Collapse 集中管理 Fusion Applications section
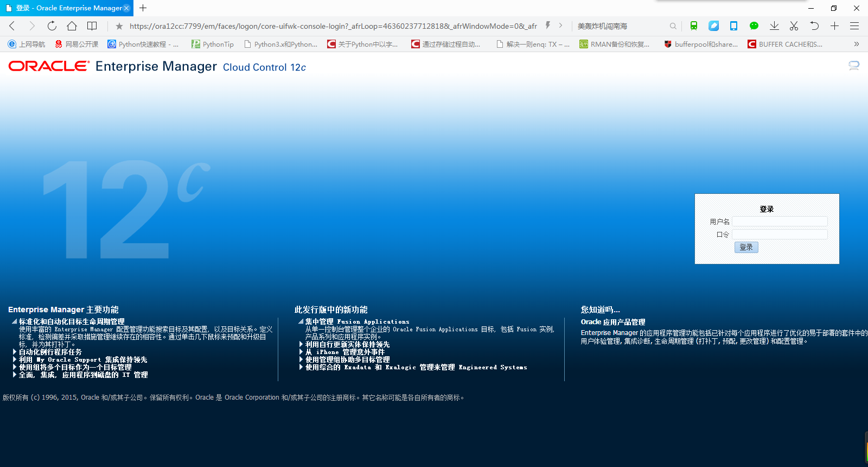The height and width of the screenshot is (467, 868). [301, 321]
